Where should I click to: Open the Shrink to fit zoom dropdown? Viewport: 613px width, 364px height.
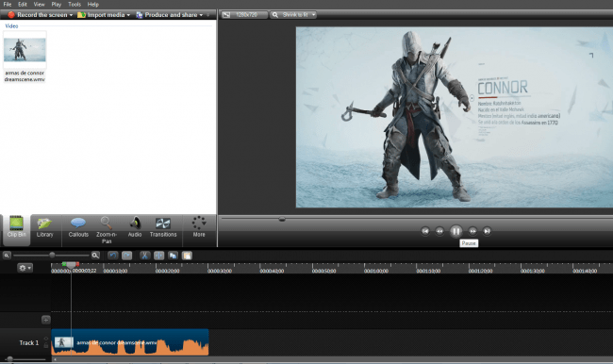pyautogui.click(x=293, y=15)
